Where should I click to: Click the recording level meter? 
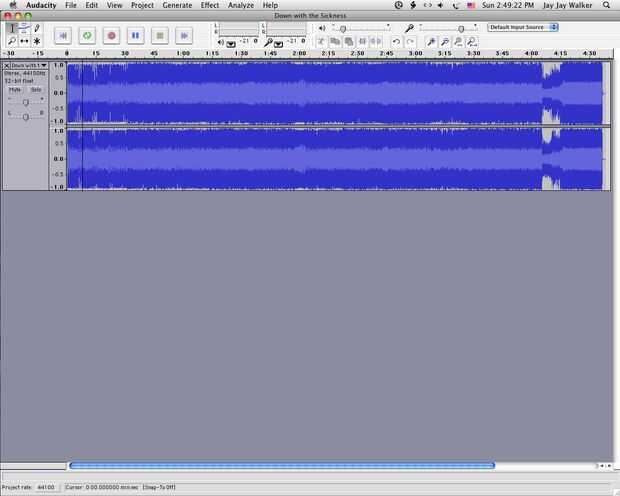(286, 29)
